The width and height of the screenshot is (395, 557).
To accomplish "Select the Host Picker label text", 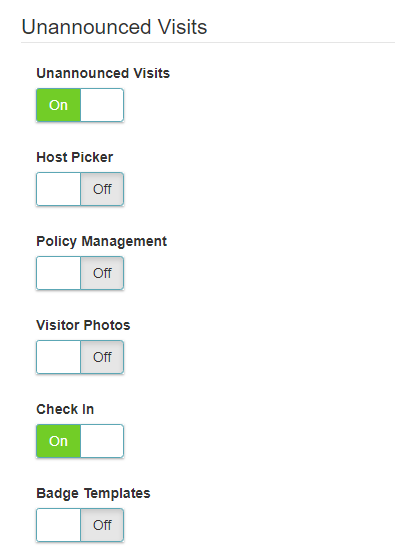I will coord(75,157).
